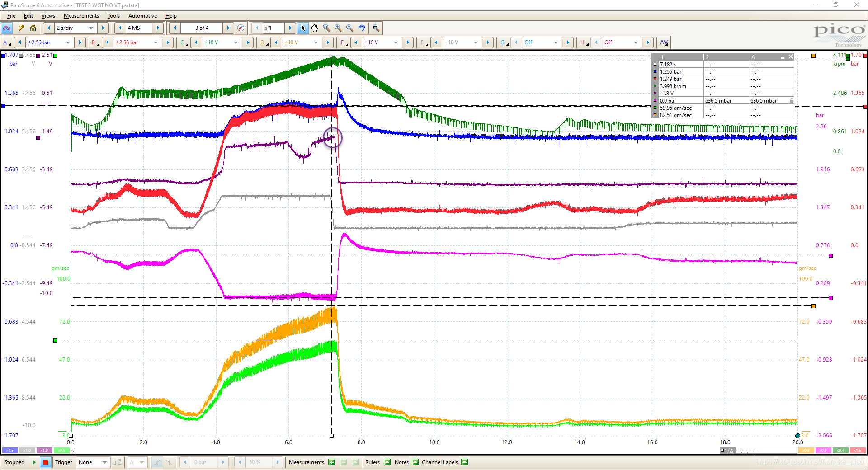Increase the x 1 zoom factor

coord(290,28)
